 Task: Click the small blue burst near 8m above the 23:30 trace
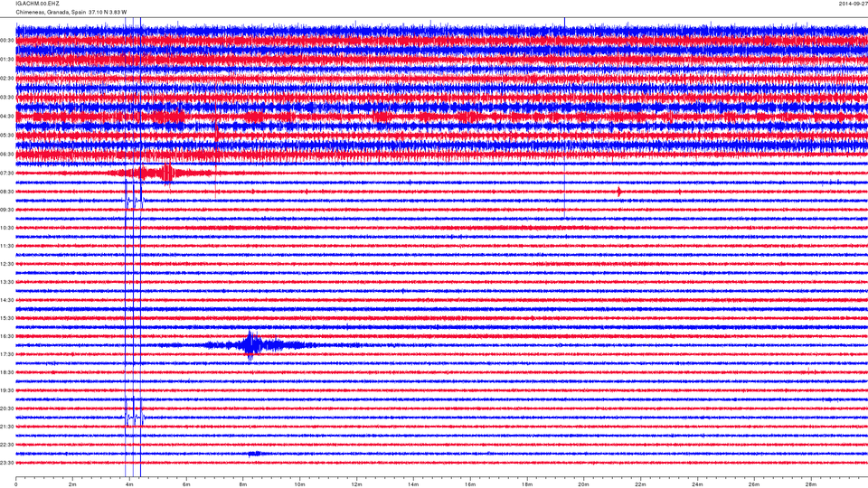point(254,454)
